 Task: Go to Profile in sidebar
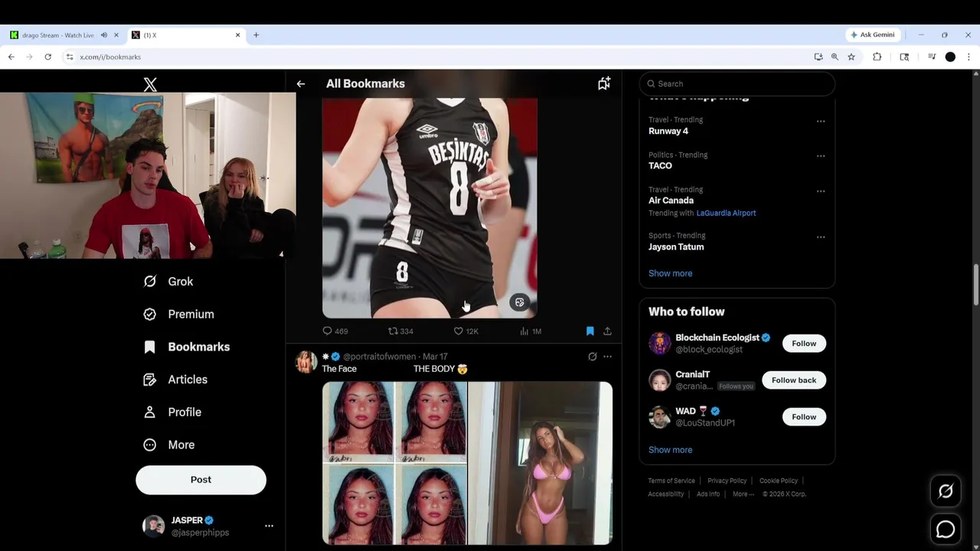[x=172, y=412]
